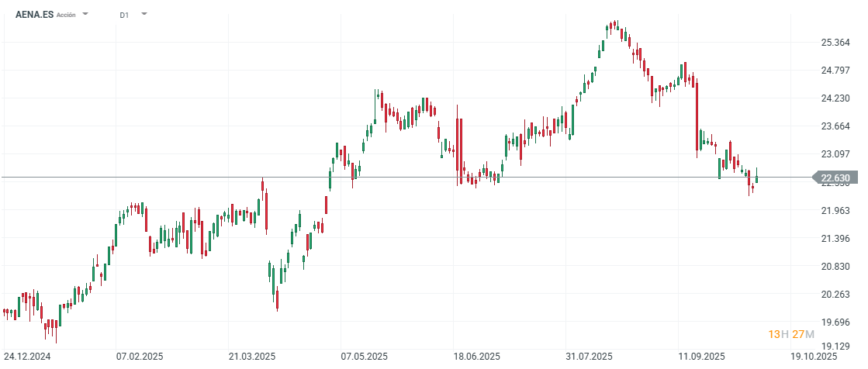Click the Acción instrument type label
The image size is (868, 369).
click(x=67, y=16)
